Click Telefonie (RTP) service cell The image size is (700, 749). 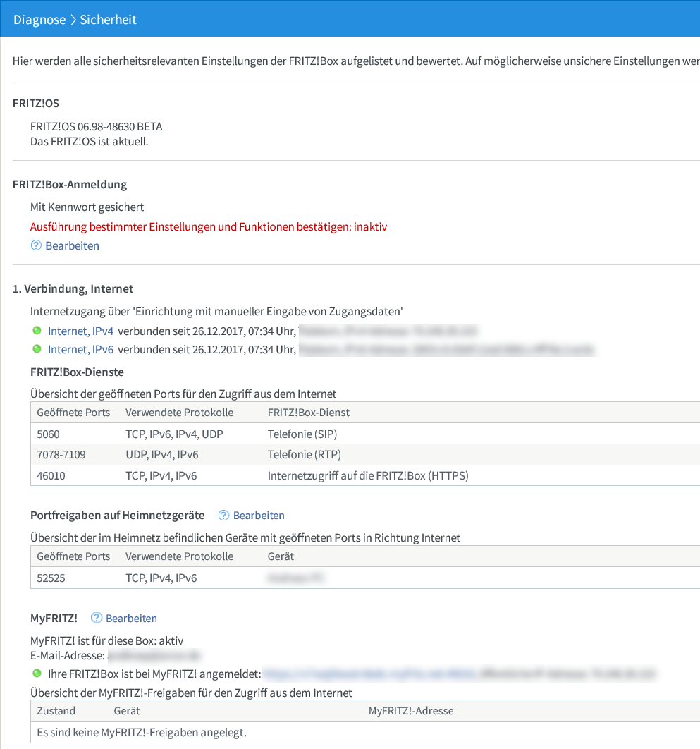coord(304,454)
